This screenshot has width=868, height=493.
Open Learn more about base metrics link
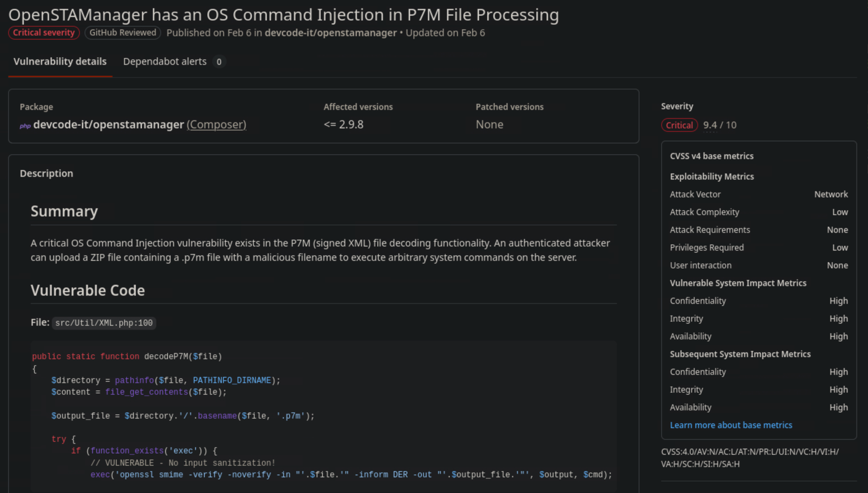pos(731,425)
